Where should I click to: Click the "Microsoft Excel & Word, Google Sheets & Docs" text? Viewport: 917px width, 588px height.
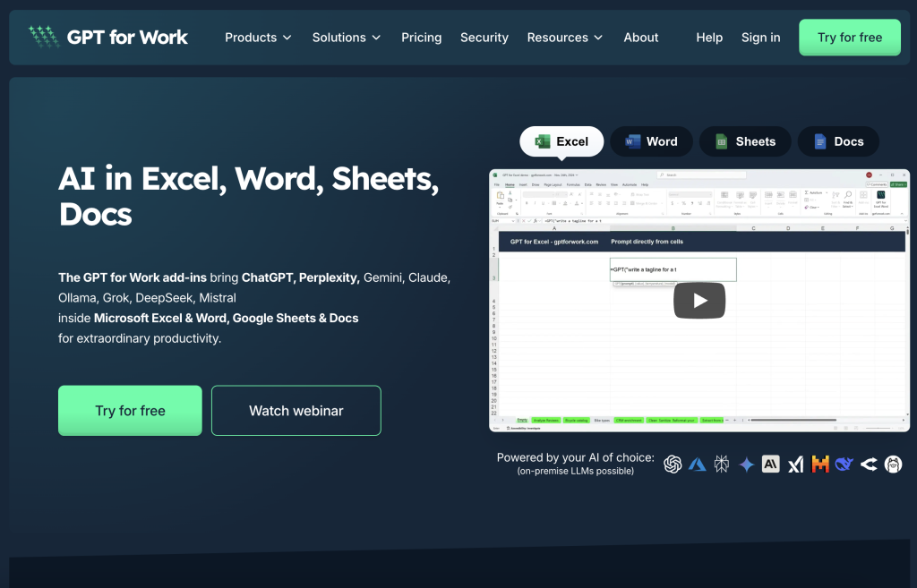point(227,318)
